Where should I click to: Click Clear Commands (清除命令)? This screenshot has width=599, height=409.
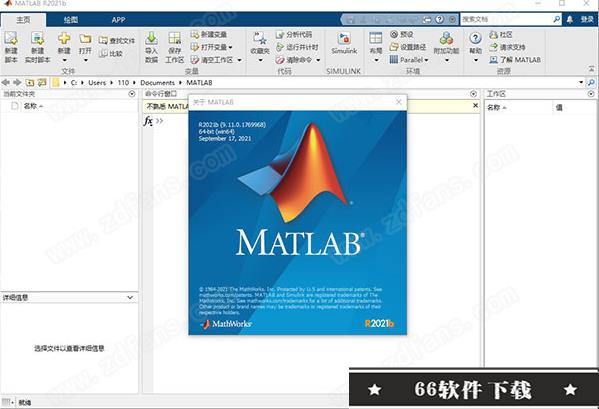(294, 60)
